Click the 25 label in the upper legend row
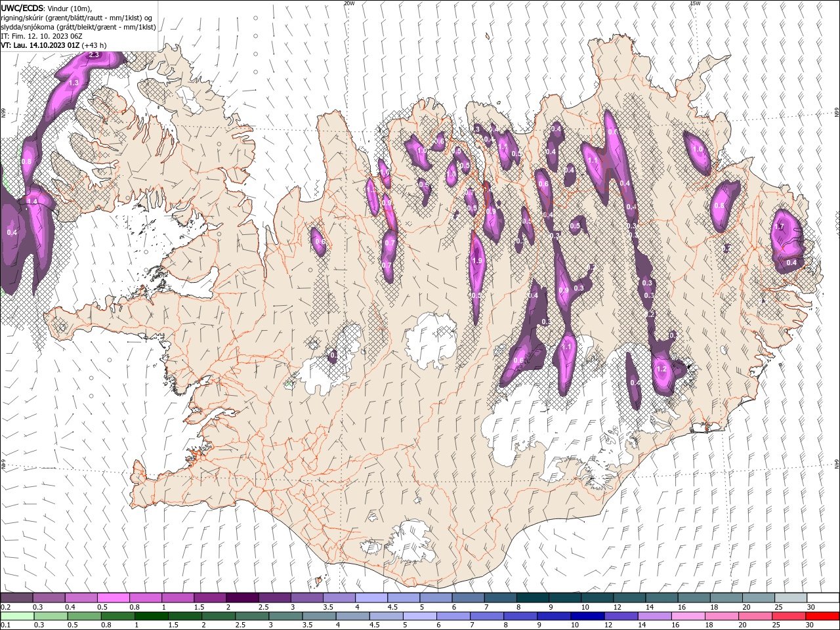This screenshot has height=630, width=840. pyautogui.click(x=778, y=607)
